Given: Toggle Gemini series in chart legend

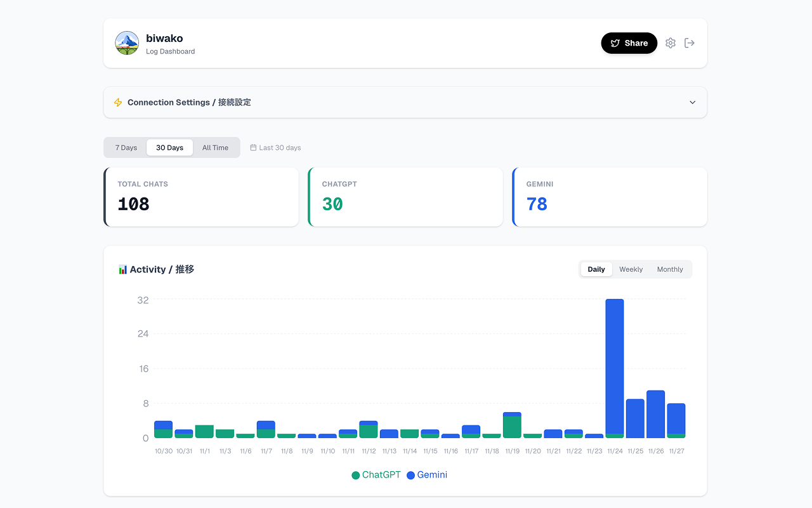Looking at the screenshot, I should (x=427, y=475).
